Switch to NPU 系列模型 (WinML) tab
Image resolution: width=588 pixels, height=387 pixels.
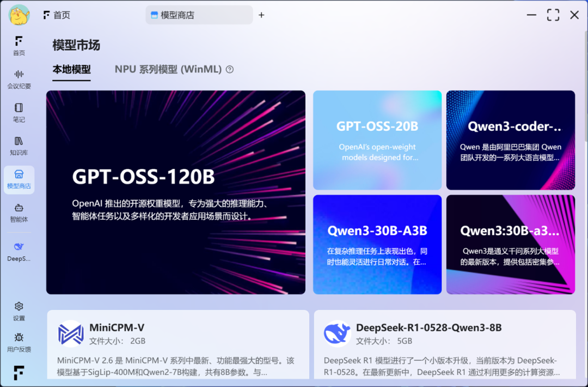click(x=168, y=69)
